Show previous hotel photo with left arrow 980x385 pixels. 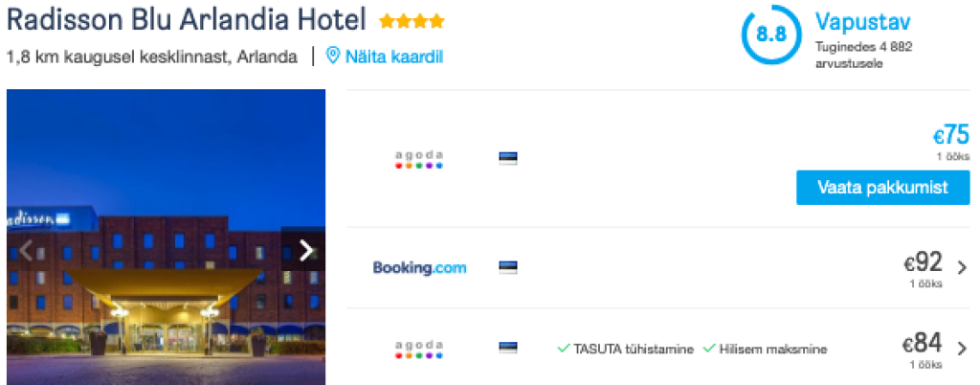[26, 250]
